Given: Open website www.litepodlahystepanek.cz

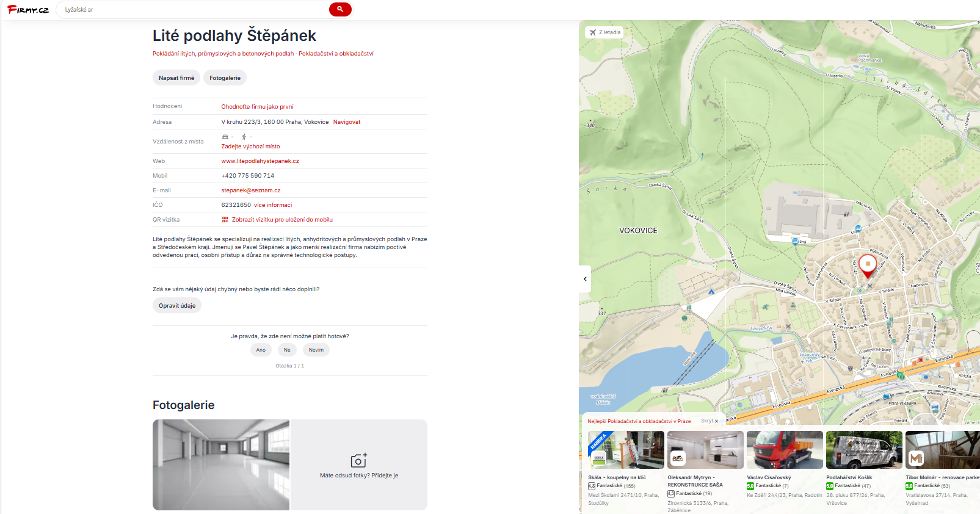Looking at the screenshot, I should click(260, 161).
